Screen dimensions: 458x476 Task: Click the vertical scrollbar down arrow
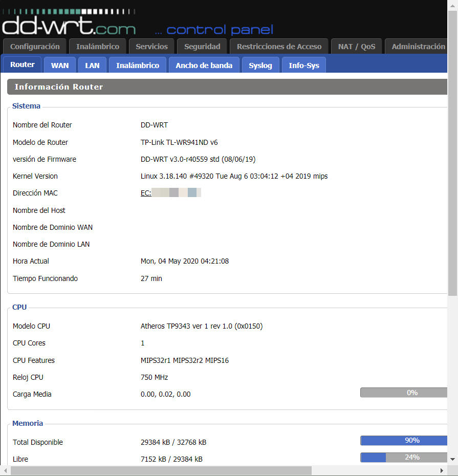pos(452,459)
